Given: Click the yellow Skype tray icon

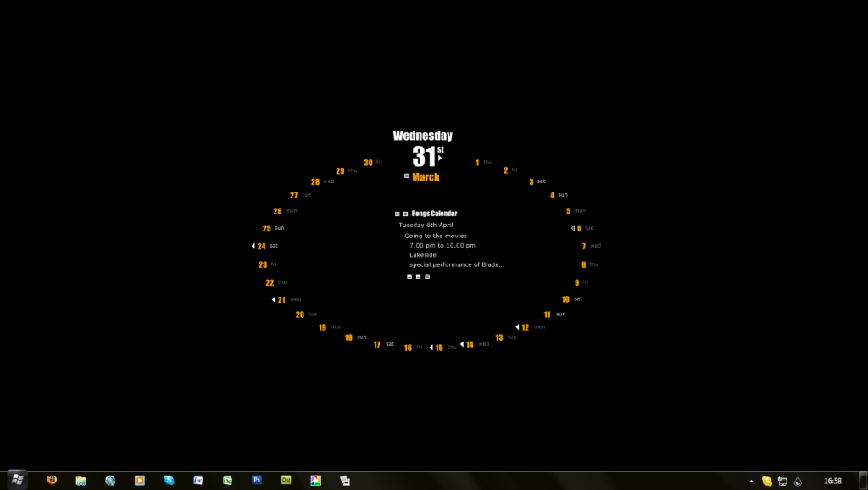Looking at the screenshot, I should [x=766, y=482].
